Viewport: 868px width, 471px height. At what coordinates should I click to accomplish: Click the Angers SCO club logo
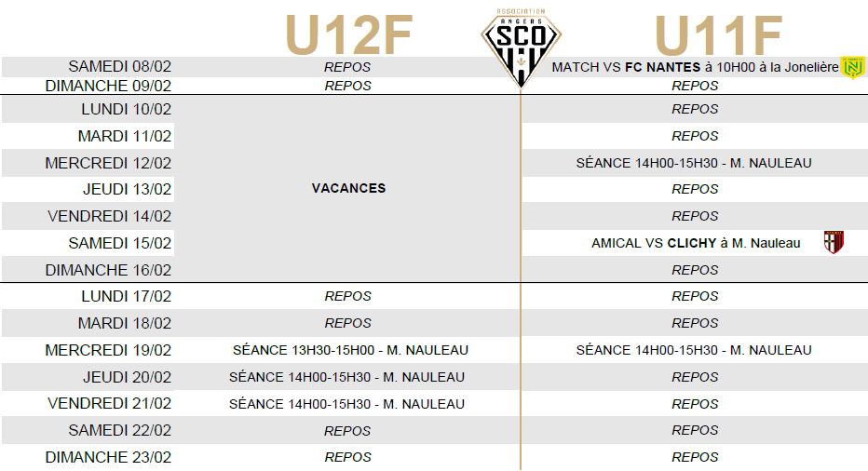pos(521,48)
